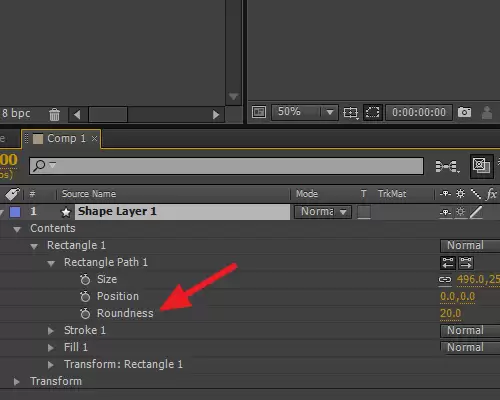Click the Shape Layer 1 label color swatch
Image resolution: width=500 pixels, height=400 pixels.
tap(15, 212)
